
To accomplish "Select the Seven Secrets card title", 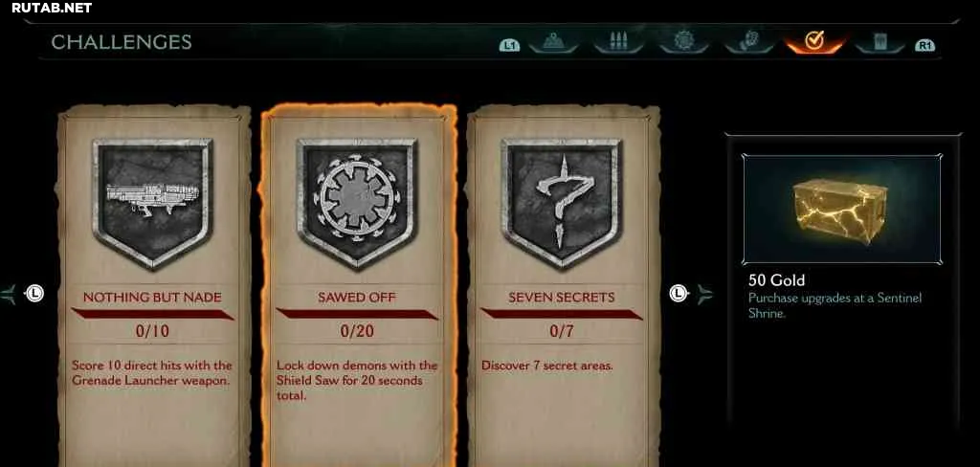I will coord(561,298).
